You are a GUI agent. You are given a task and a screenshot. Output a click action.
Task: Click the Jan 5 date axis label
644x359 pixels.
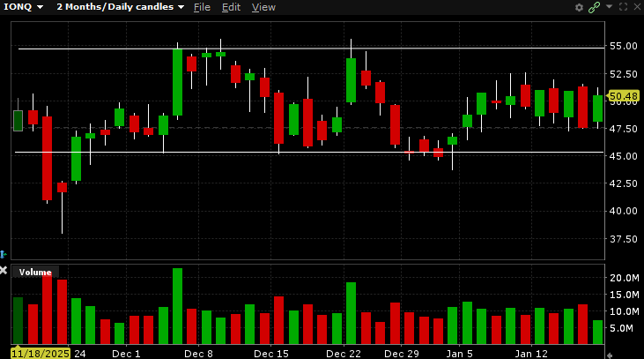click(x=459, y=354)
